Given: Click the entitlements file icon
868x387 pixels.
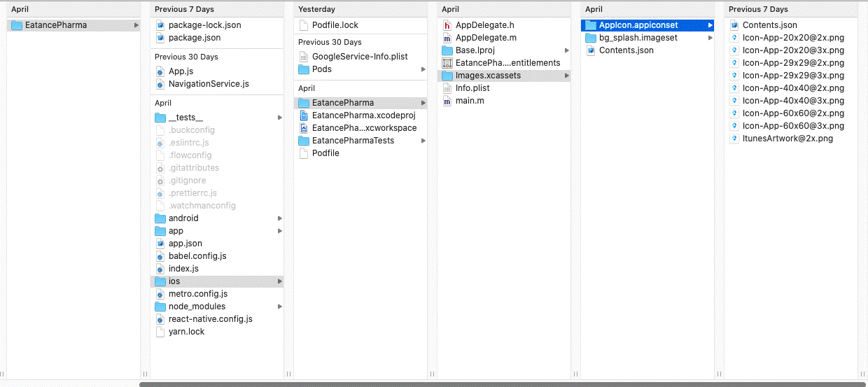Looking at the screenshot, I should tap(447, 63).
